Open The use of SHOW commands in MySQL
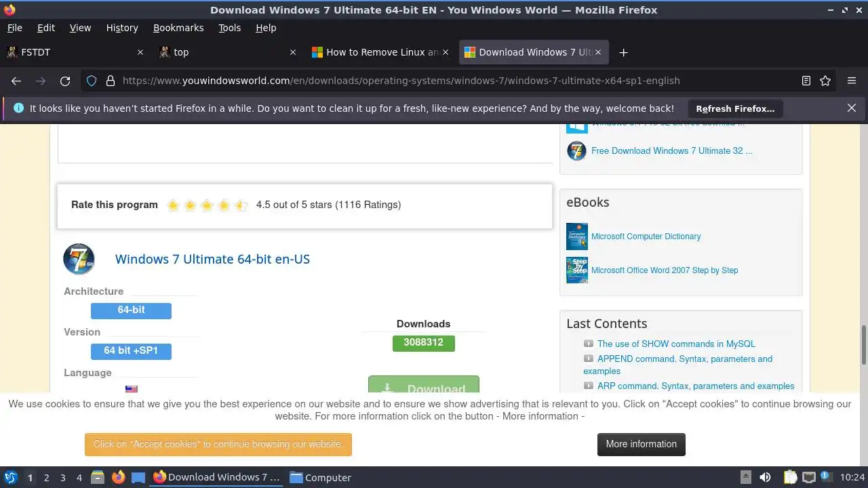 (676, 344)
